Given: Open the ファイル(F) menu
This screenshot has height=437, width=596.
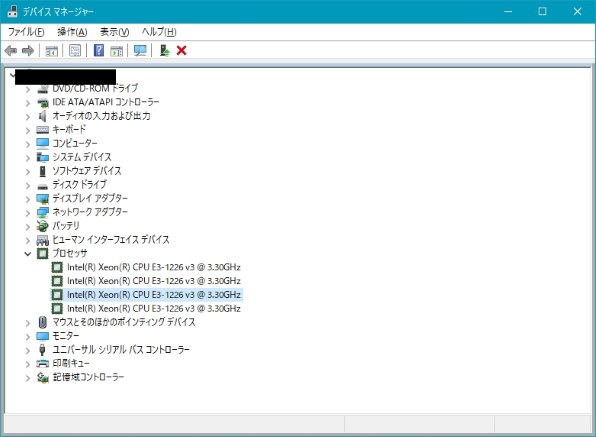Looking at the screenshot, I should click(x=26, y=32).
